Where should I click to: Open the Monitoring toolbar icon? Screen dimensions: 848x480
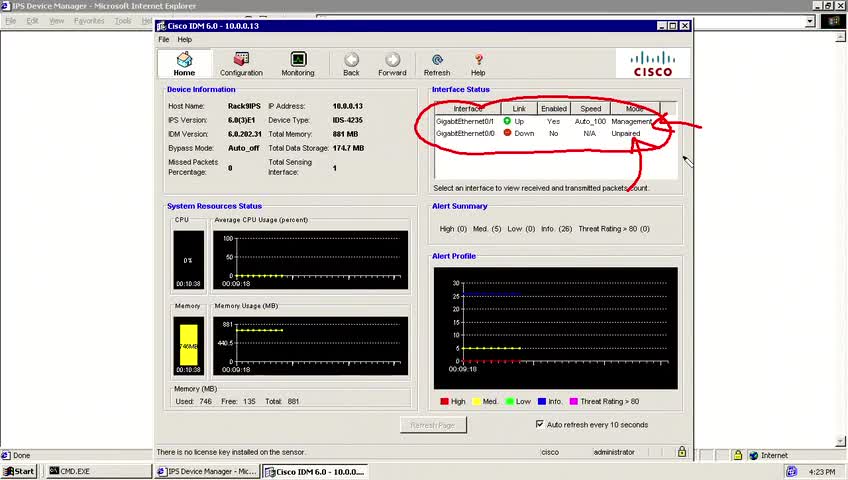point(298,64)
